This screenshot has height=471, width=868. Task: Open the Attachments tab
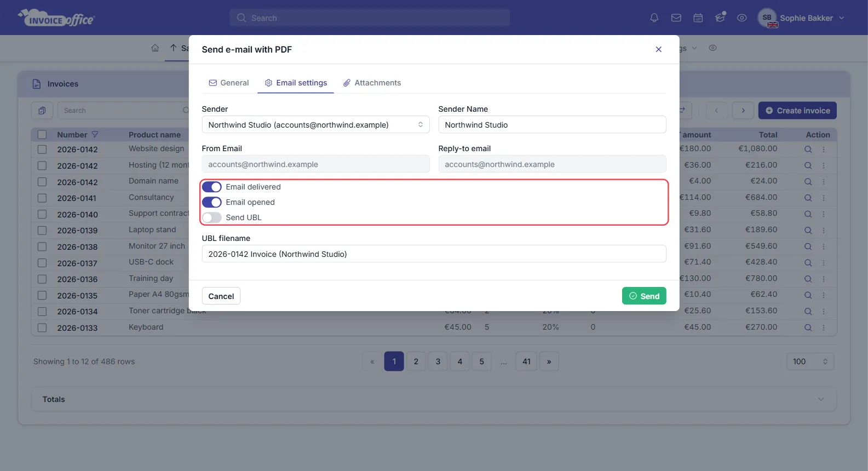[x=372, y=83]
